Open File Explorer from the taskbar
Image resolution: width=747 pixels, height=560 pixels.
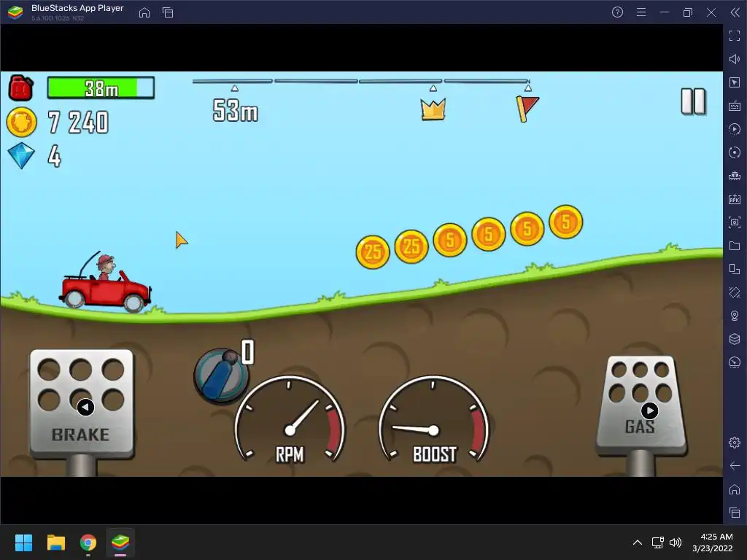55,542
